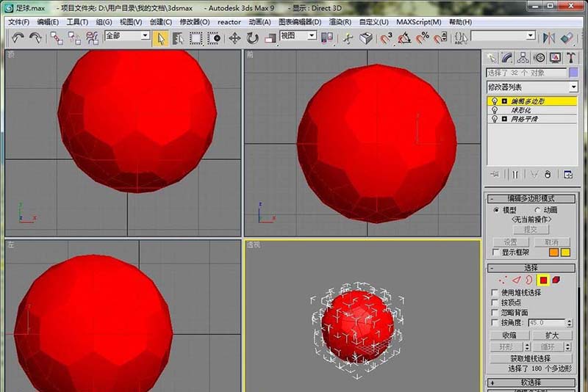Viewport: 588px width, 392px height.
Task: Toggle lightbulb of 编辑多边形 modifier
Action: [495, 101]
